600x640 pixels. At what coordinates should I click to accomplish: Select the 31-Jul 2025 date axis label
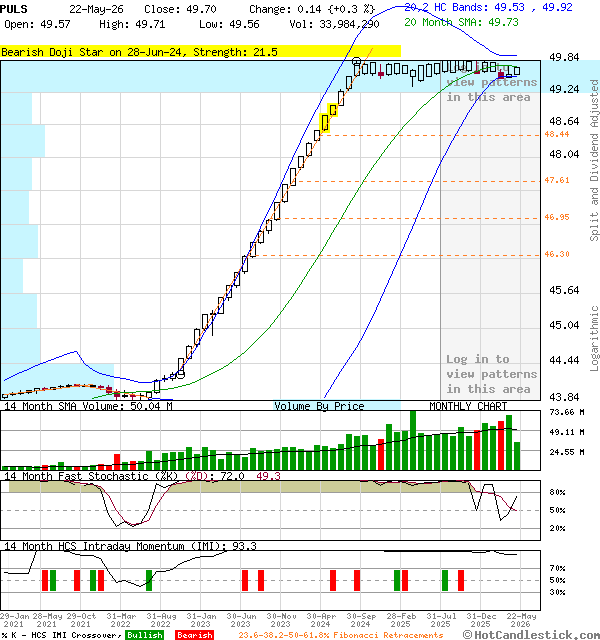pos(441,620)
